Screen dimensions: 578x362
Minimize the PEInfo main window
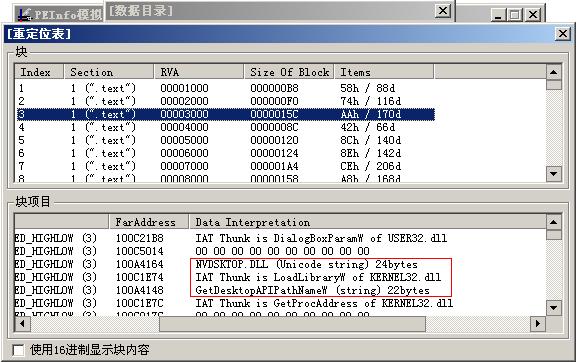pyautogui.click(x=498, y=15)
